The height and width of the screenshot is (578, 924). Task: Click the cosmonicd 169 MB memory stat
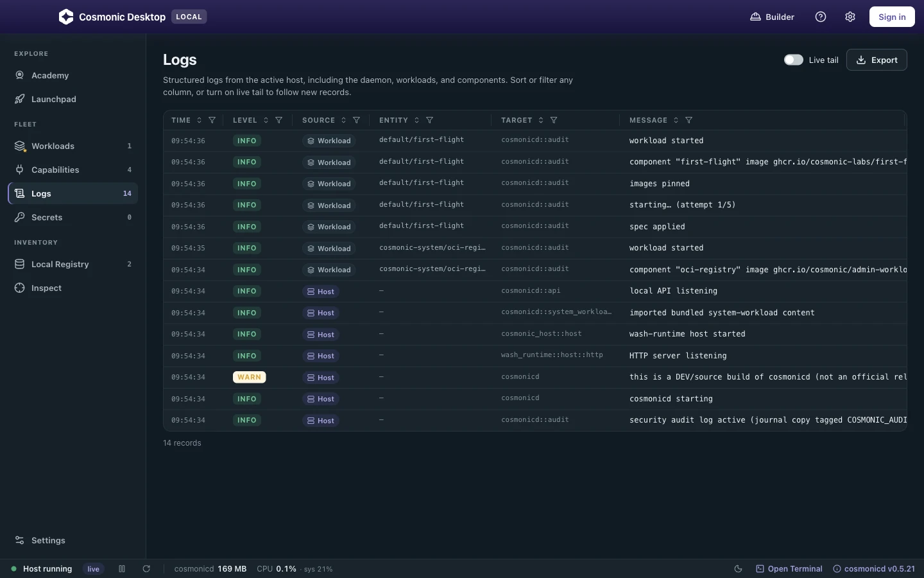[x=210, y=569]
